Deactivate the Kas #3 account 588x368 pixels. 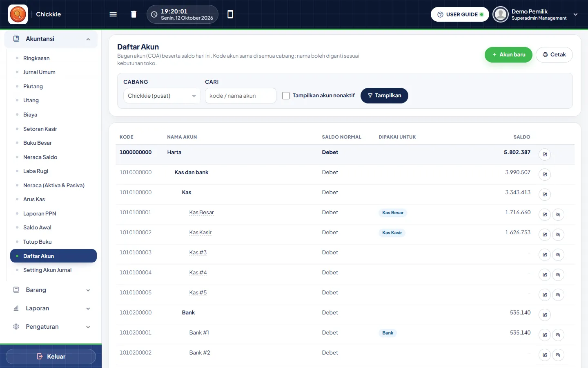coord(558,255)
